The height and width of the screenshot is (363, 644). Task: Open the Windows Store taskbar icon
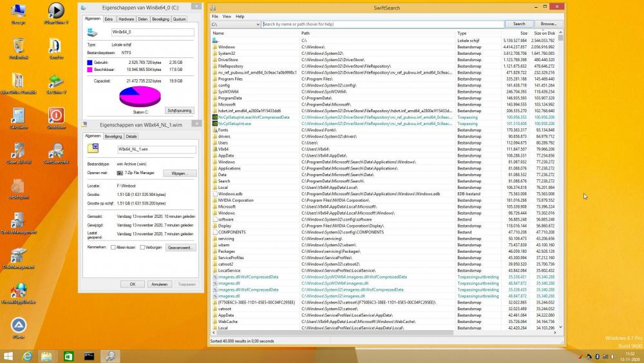tap(68, 356)
